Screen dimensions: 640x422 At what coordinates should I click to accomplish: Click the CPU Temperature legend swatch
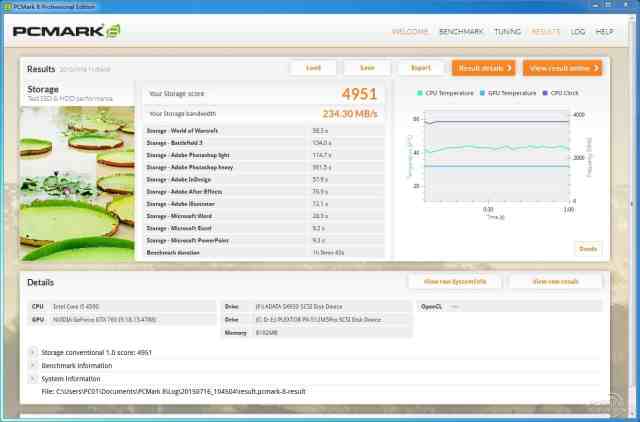(x=420, y=93)
